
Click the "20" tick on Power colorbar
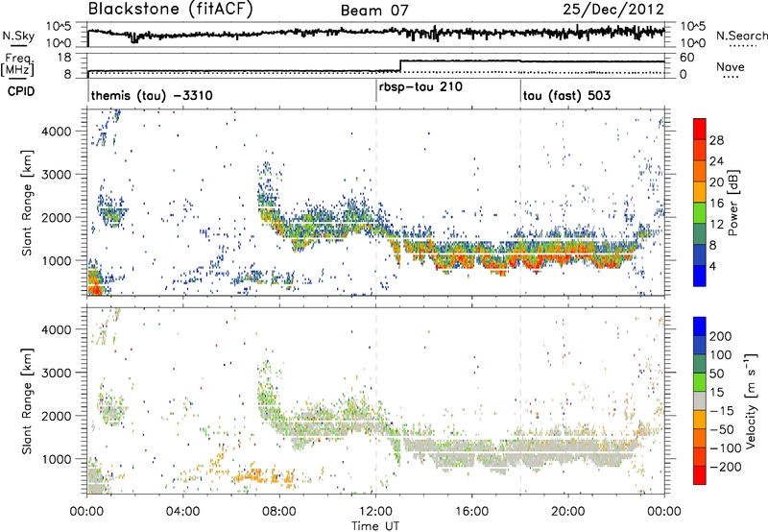coord(716,182)
